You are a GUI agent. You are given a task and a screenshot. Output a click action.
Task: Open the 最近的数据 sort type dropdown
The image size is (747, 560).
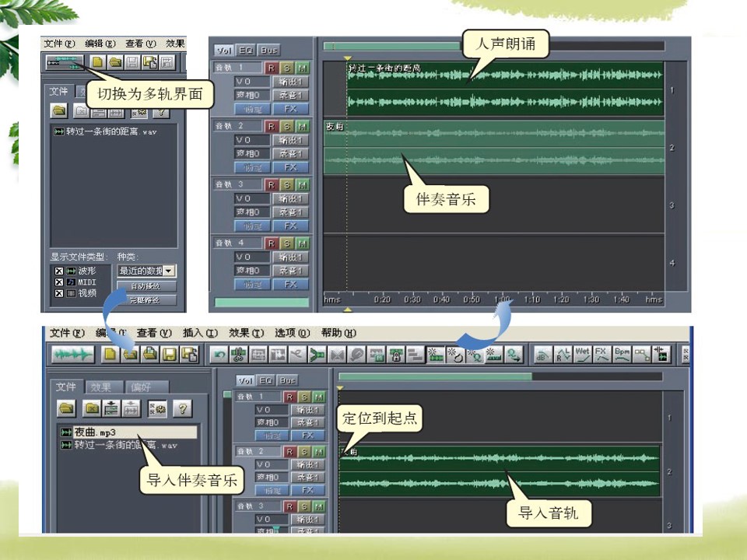[x=146, y=271]
